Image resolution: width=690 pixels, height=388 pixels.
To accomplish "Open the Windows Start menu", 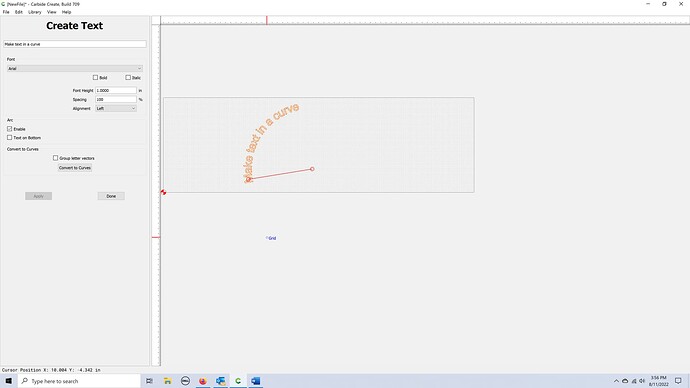I will point(8,381).
